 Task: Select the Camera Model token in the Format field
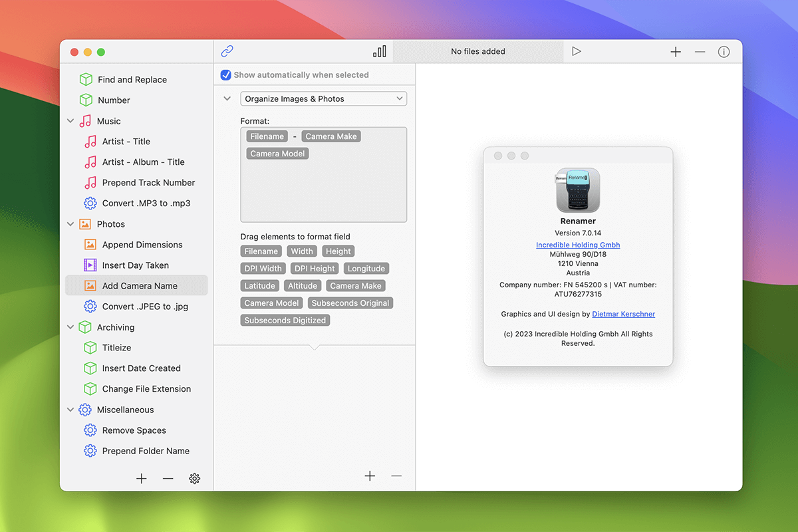point(278,154)
